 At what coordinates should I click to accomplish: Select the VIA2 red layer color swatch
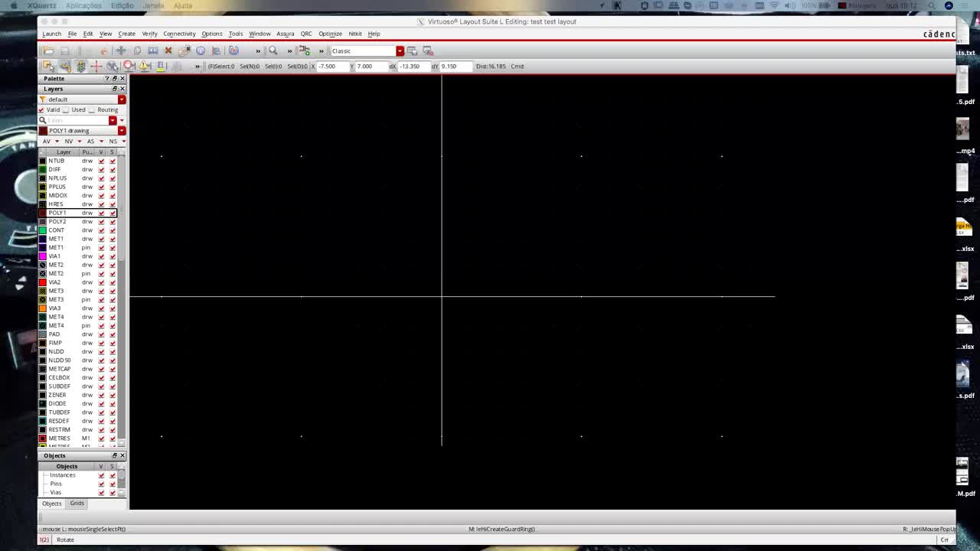pyautogui.click(x=43, y=282)
